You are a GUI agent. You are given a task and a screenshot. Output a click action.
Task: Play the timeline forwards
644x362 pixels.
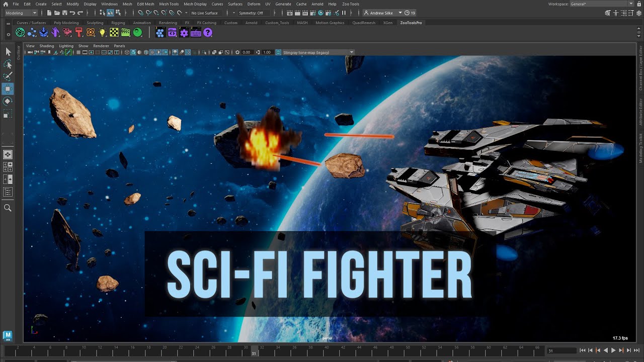click(x=613, y=350)
